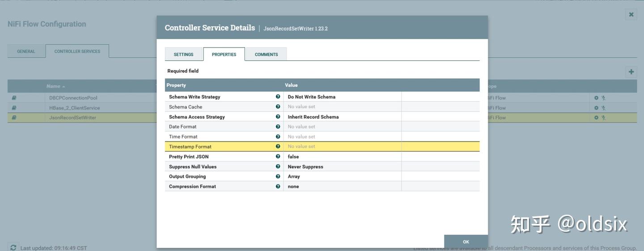
Task: Edit the Schema Write Strategy value
Action: (342, 97)
